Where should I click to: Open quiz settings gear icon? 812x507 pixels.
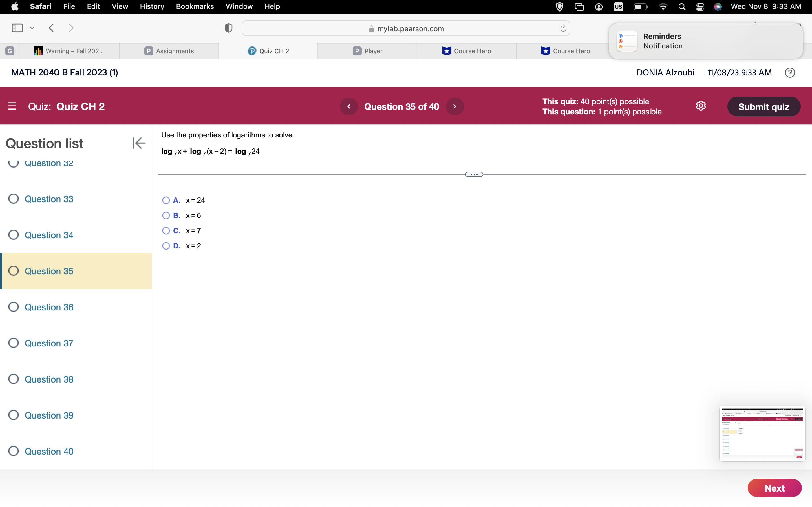(x=701, y=106)
